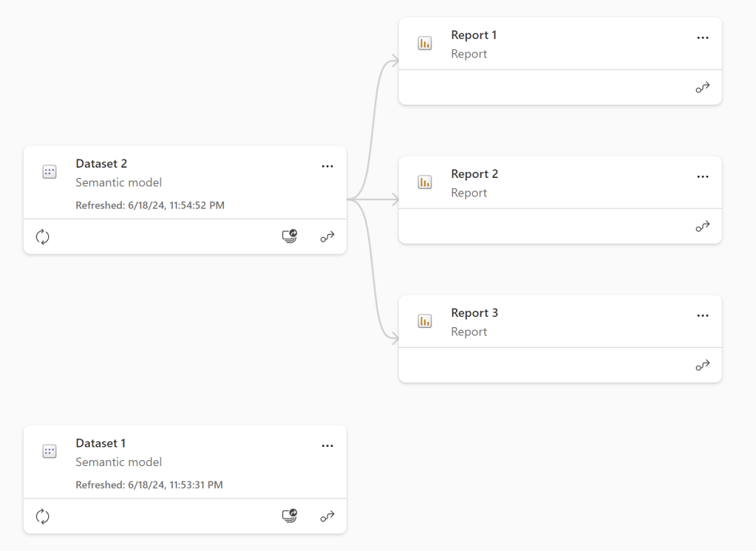Click the refreshed timestamp on Dataset 1
Viewport: 756px width, 551px height.
pos(149,485)
